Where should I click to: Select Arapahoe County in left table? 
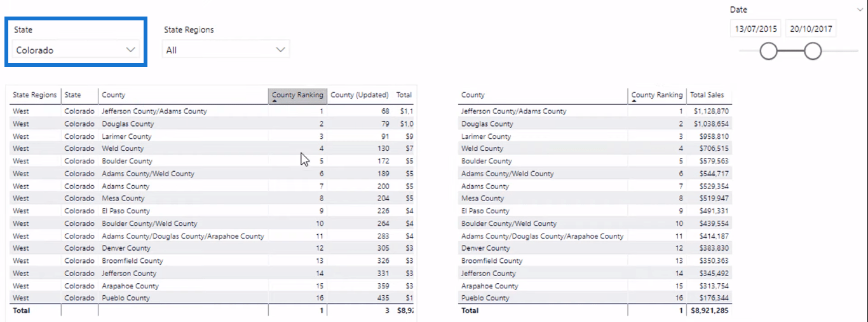(130, 286)
